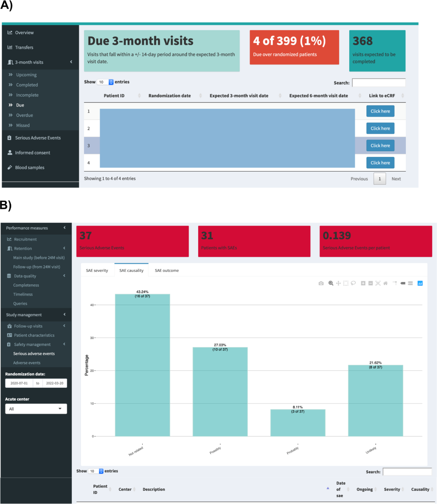Collapse the Safety management chevron
Screen dimensions: 437x504
pos(64,344)
